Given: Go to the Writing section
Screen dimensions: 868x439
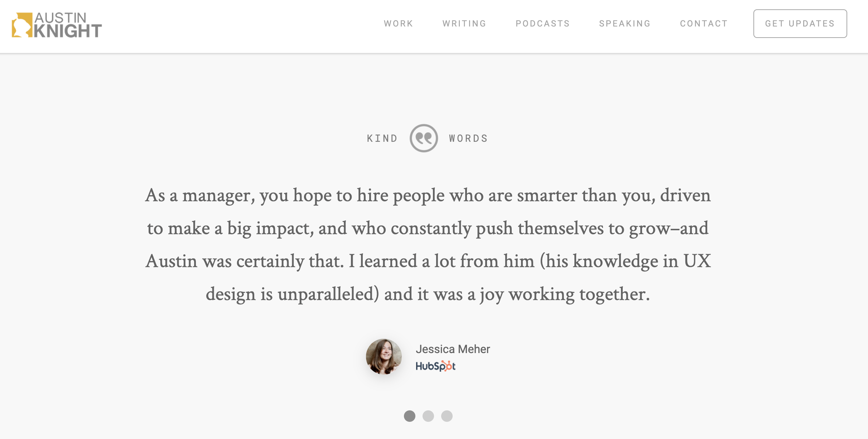Looking at the screenshot, I should [x=464, y=24].
